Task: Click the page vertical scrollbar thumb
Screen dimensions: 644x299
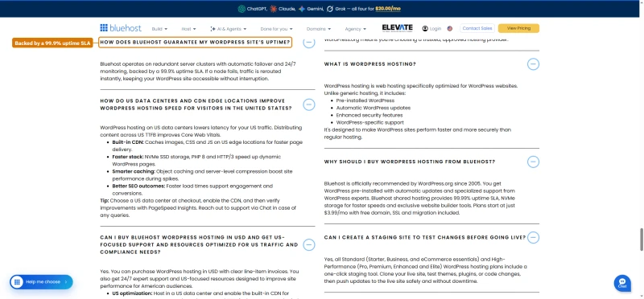Action: coord(641,239)
